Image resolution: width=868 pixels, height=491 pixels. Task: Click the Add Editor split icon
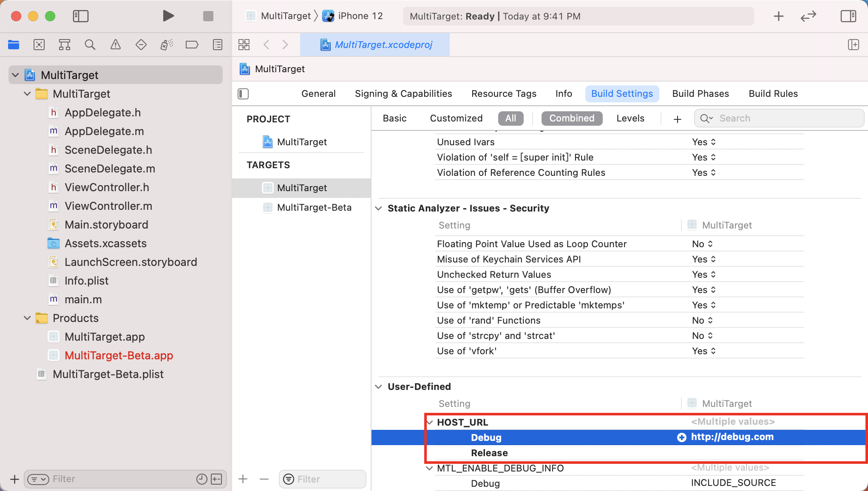click(853, 45)
